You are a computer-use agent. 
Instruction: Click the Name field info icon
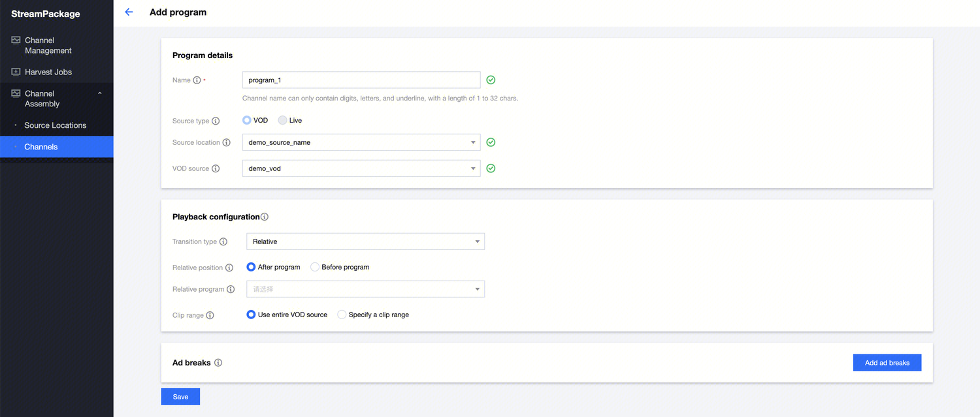point(197,80)
